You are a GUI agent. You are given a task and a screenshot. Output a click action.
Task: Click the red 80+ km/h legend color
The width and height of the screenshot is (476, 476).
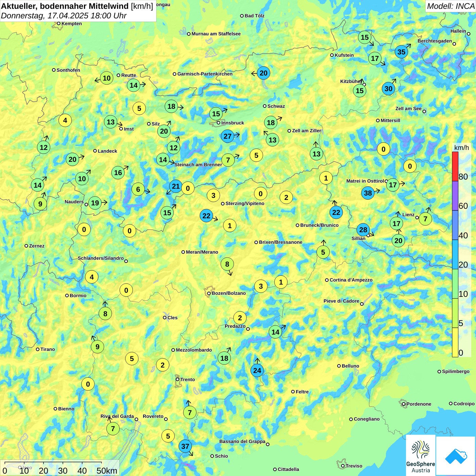coord(455,167)
